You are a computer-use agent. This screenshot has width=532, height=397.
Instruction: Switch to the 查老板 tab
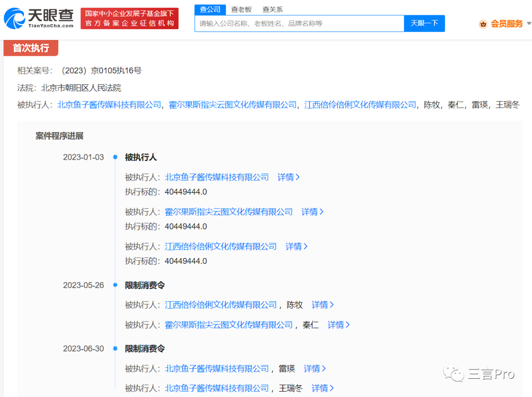241,9
